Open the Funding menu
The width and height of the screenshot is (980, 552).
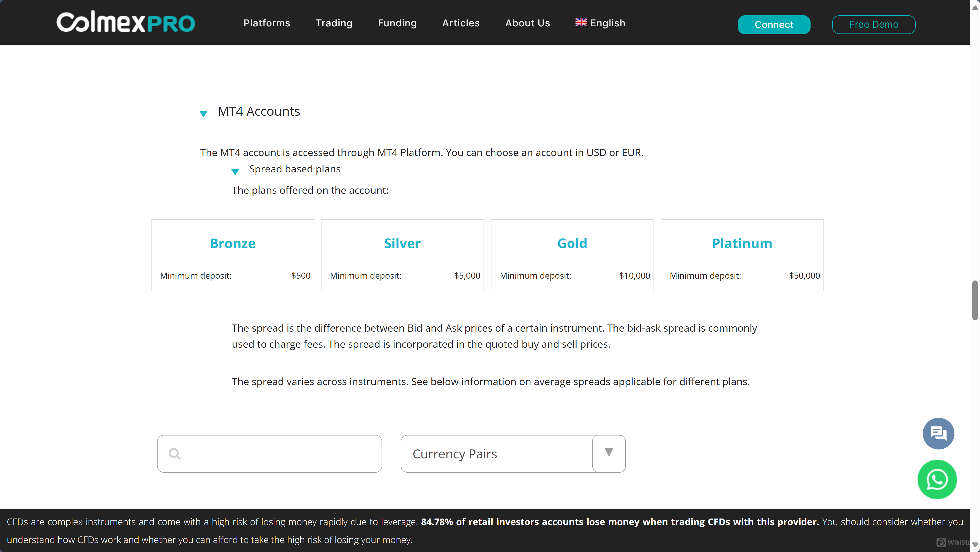[397, 23]
